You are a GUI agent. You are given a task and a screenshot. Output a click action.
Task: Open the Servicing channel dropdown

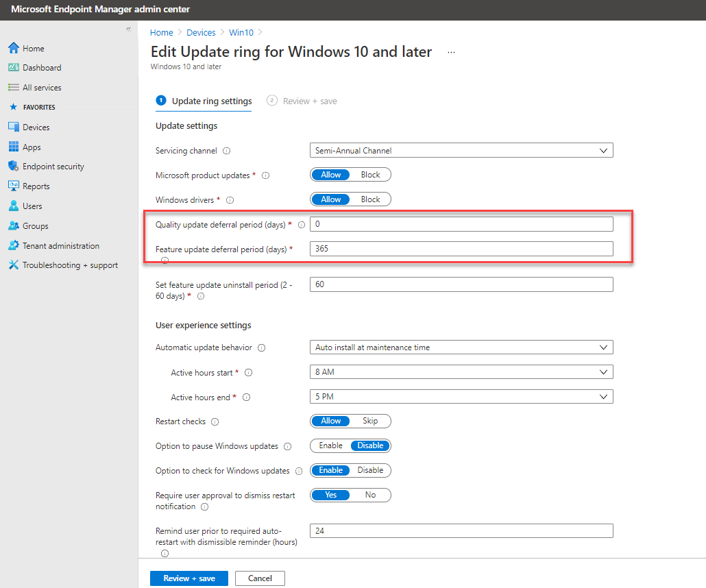[x=461, y=150]
